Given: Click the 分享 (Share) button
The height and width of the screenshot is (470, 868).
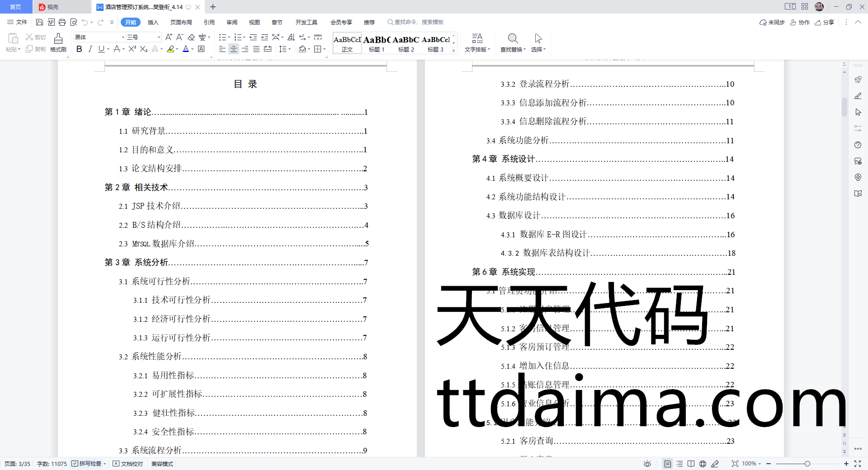Looking at the screenshot, I should tap(825, 22).
